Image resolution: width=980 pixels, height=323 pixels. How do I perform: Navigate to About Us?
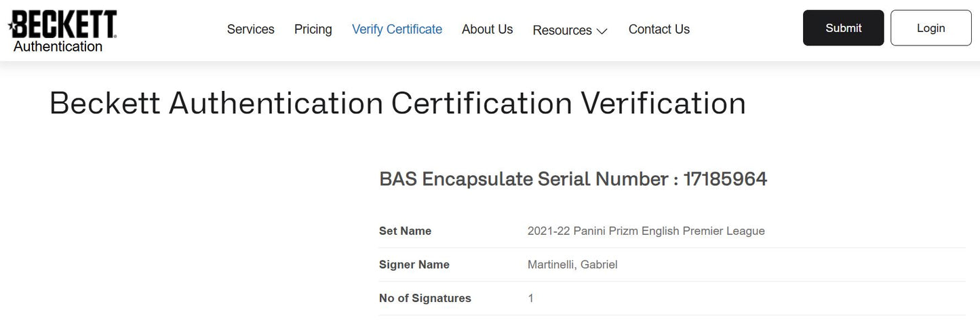click(488, 29)
